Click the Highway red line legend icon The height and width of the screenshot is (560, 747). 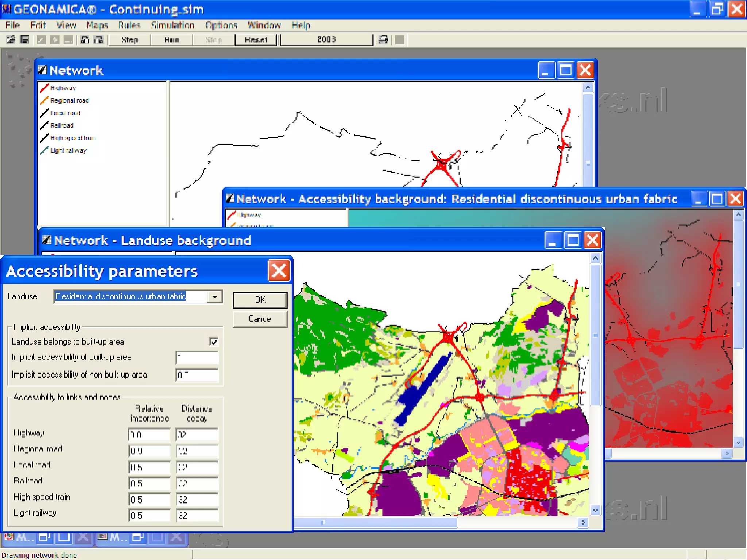coord(45,88)
